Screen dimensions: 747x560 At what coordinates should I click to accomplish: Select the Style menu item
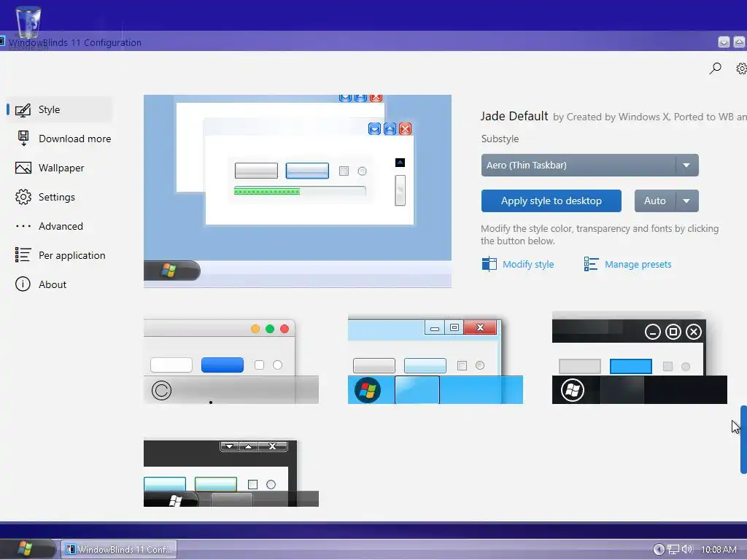(x=60, y=109)
